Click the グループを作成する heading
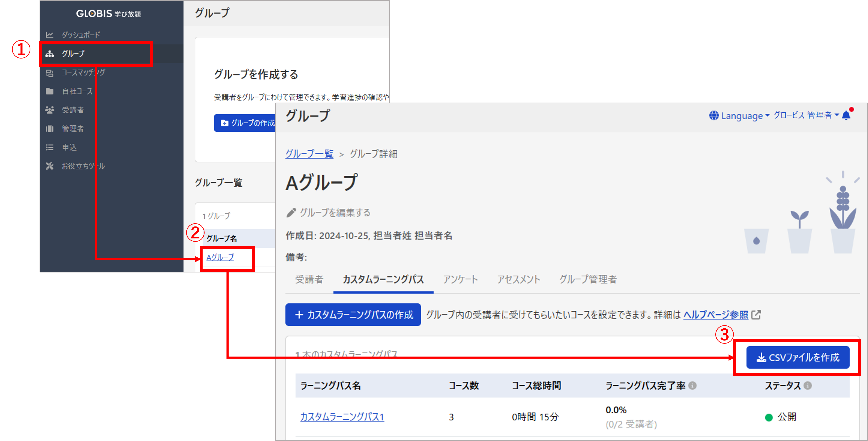The height and width of the screenshot is (441, 868). [256, 74]
